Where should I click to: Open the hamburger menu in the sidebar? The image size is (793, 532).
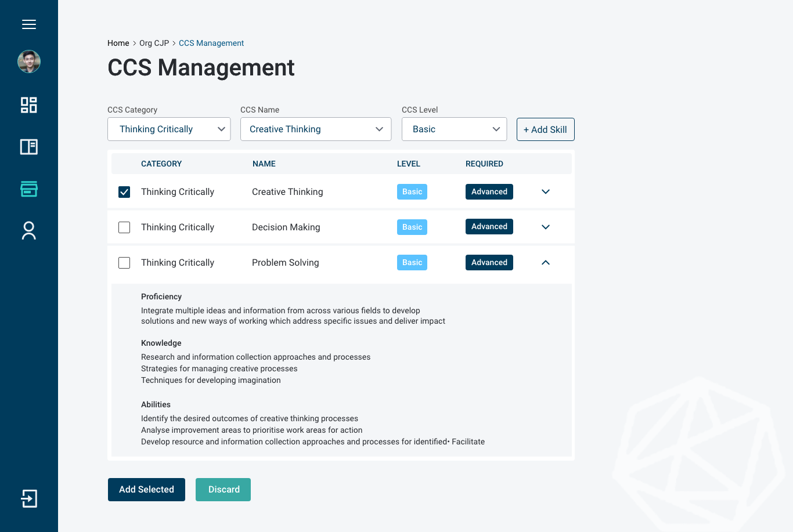tap(29, 24)
